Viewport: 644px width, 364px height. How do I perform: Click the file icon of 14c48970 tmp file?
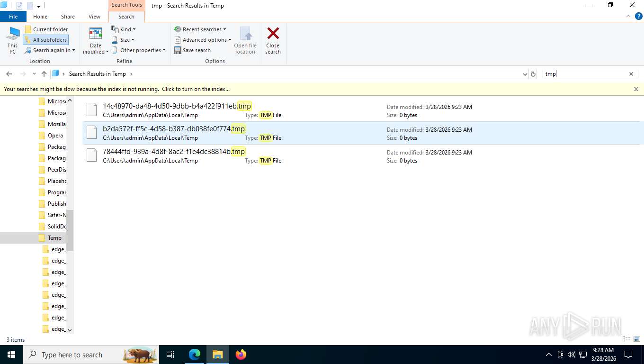(92, 110)
